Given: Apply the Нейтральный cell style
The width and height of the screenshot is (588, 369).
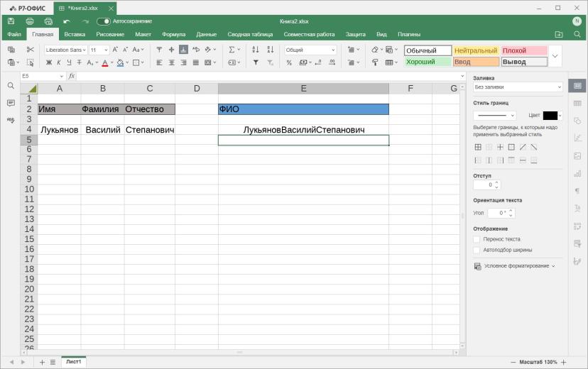Looking at the screenshot, I should 476,50.
